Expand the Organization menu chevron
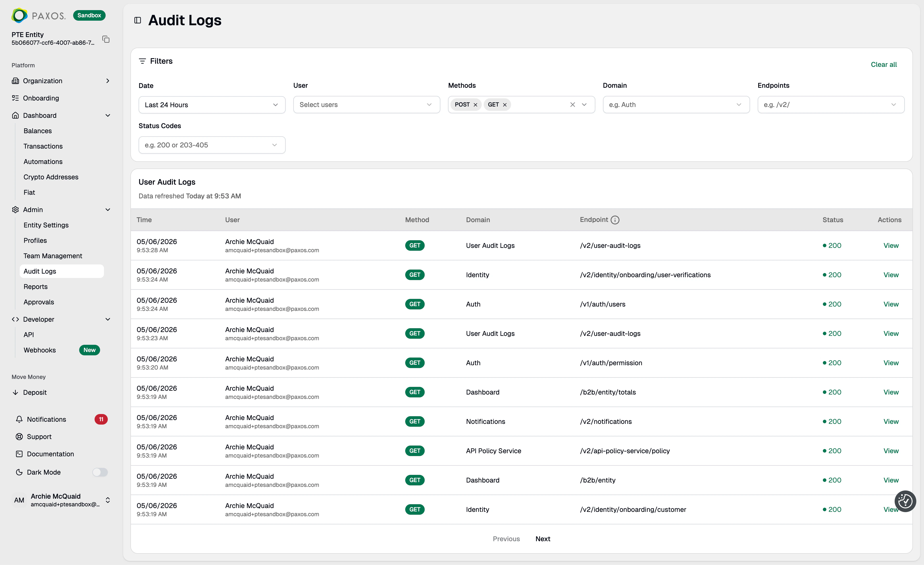 coord(108,81)
